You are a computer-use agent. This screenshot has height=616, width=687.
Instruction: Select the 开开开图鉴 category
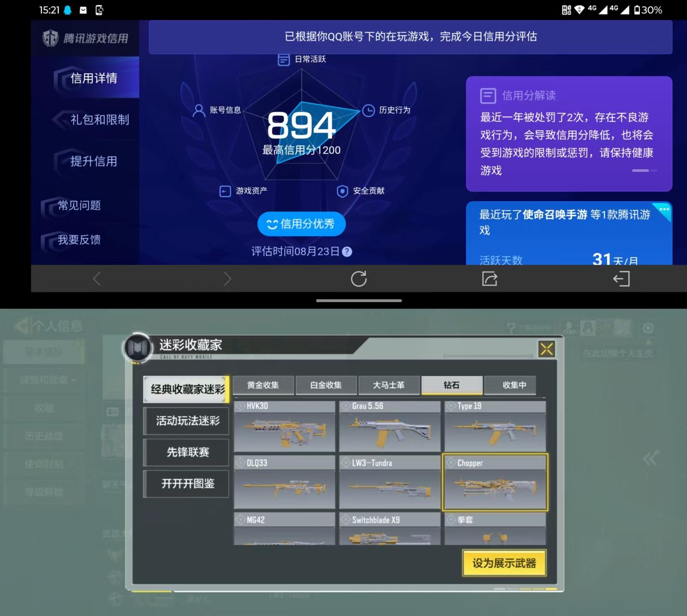pyautogui.click(x=186, y=484)
